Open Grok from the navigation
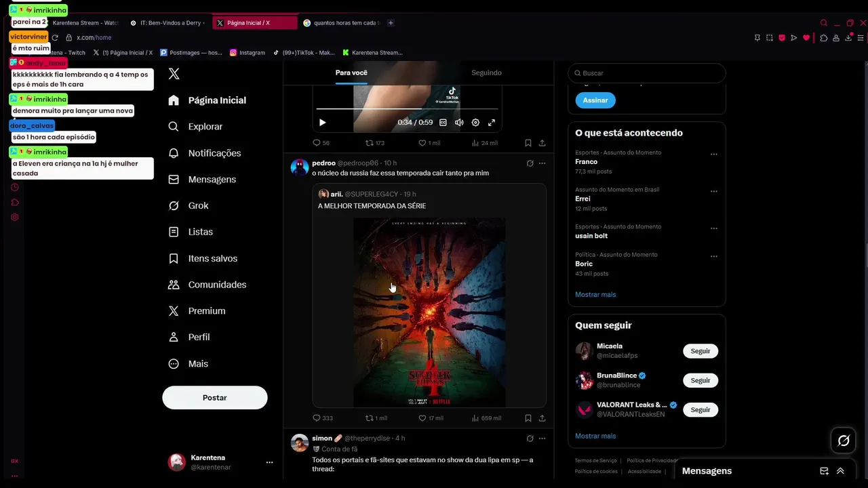The height and width of the screenshot is (488, 868). pyautogui.click(x=189, y=205)
